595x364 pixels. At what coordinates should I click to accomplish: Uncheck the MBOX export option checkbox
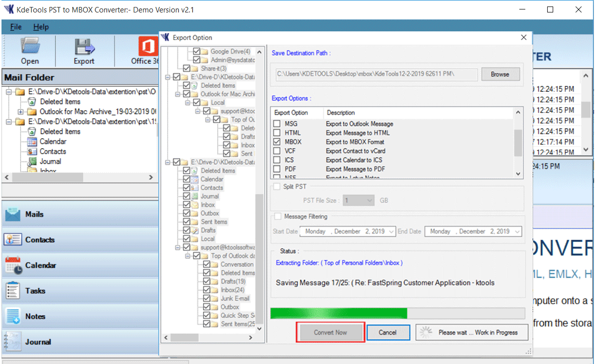click(277, 142)
